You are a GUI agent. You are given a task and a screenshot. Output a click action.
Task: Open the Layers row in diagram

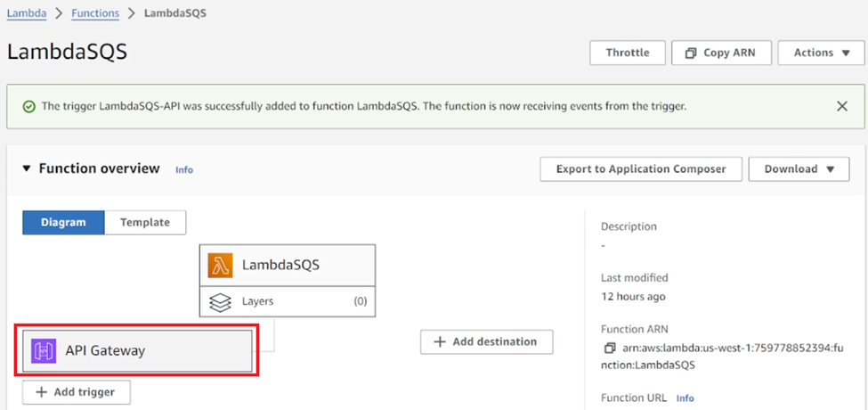288,301
